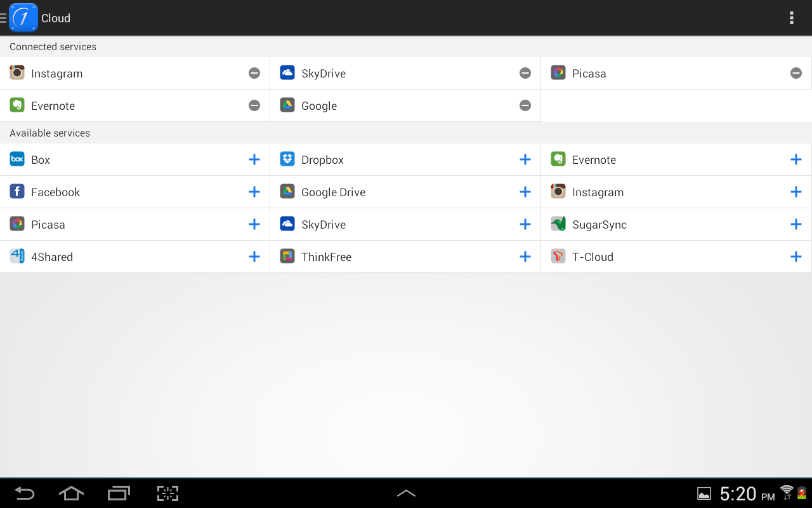Disconnect Picasa using its minus button
This screenshot has height=508, width=812.
796,73
